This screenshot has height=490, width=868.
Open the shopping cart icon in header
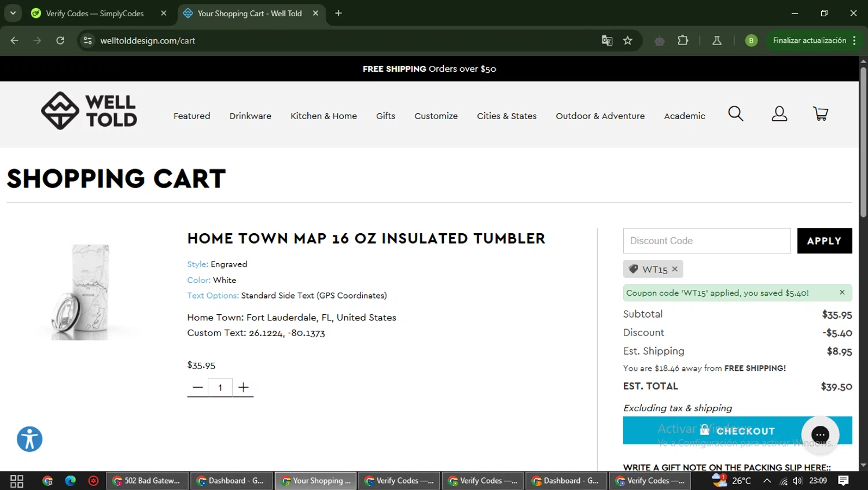pyautogui.click(x=821, y=113)
